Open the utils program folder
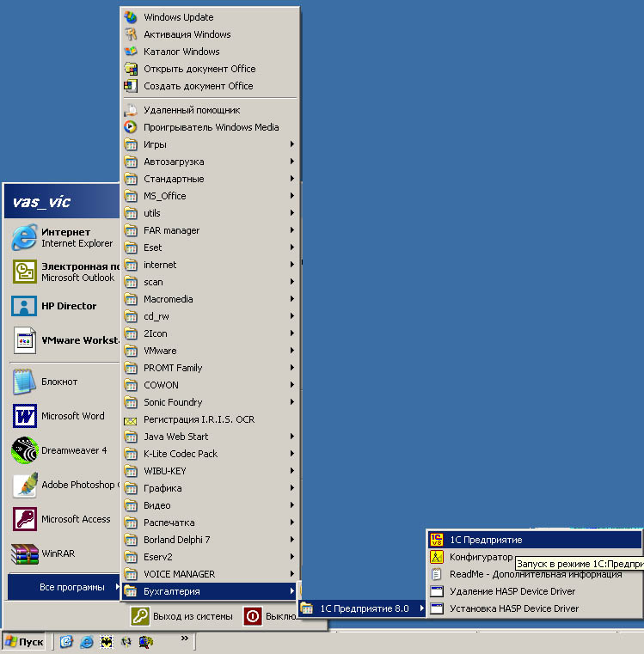The image size is (644, 654). point(210,213)
